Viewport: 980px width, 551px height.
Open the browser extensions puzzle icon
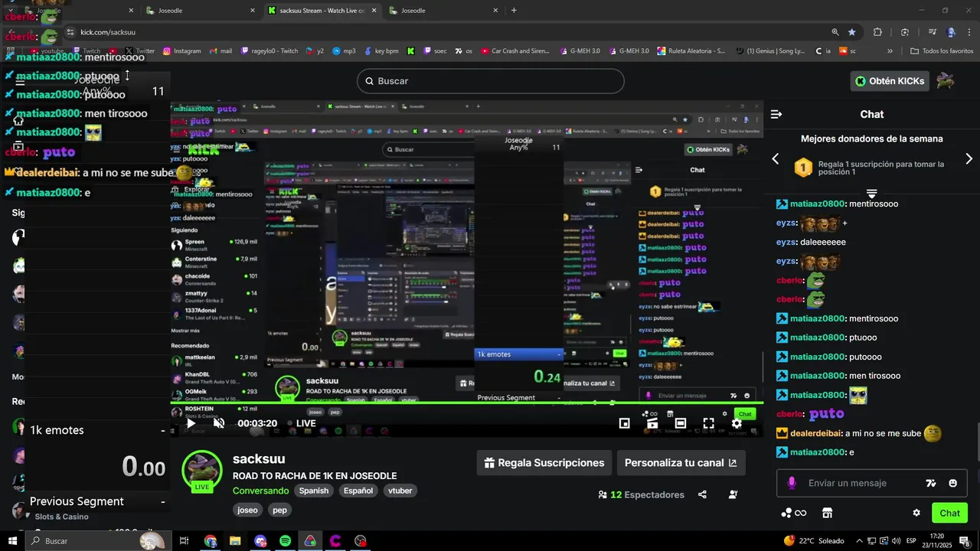(x=877, y=32)
